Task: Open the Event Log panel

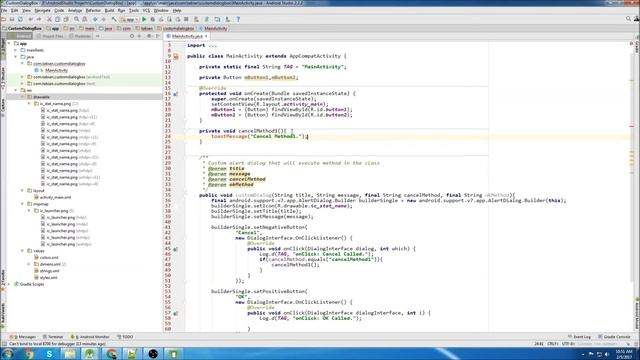Action: click(579, 337)
